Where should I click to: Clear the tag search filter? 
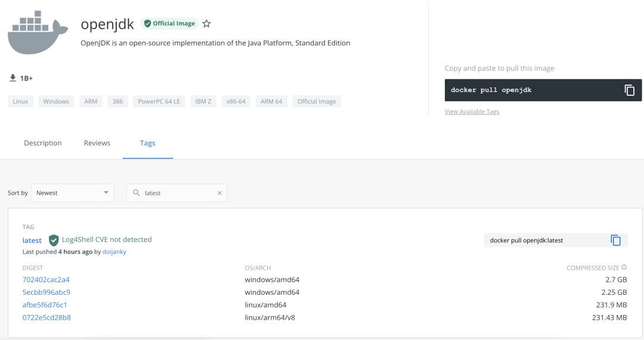[219, 193]
